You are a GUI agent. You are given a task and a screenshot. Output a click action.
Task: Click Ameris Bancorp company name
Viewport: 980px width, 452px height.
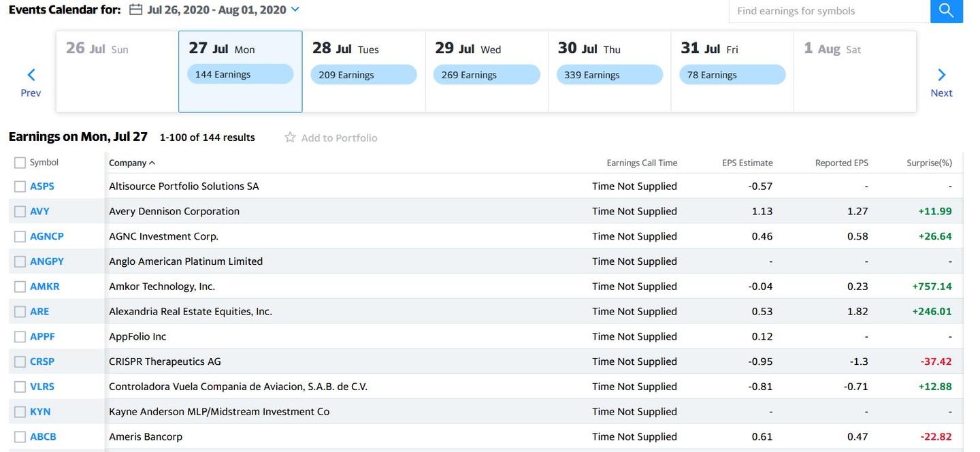pos(146,437)
